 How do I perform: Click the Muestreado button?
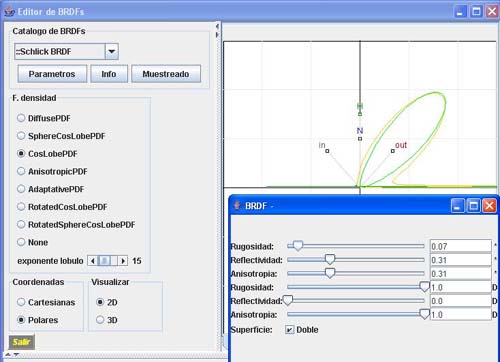click(166, 74)
